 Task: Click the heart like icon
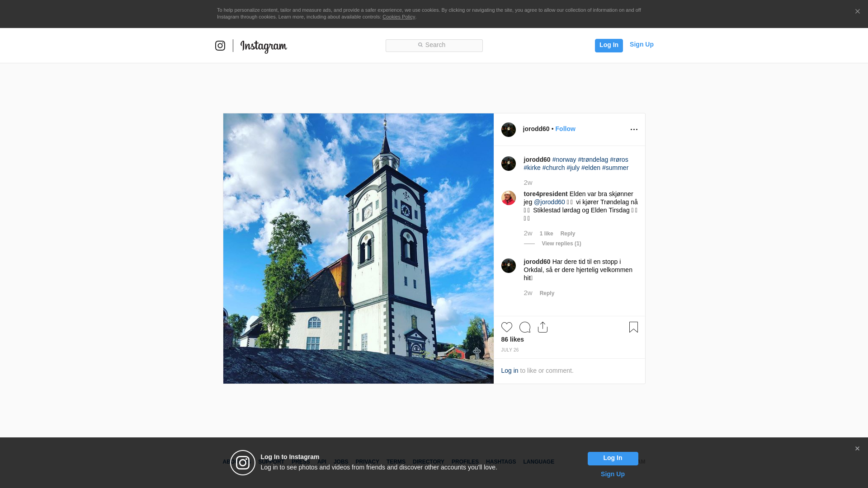pyautogui.click(x=506, y=327)
